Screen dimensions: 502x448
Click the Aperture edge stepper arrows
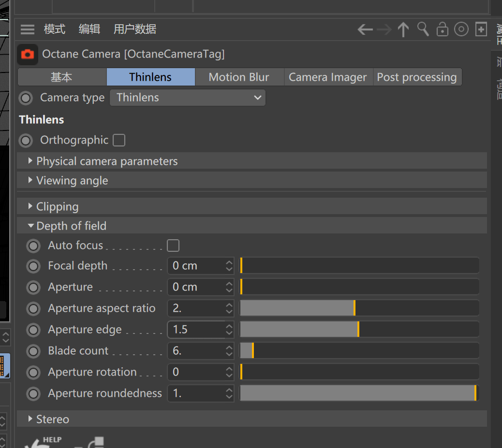[x=229, y=330]
